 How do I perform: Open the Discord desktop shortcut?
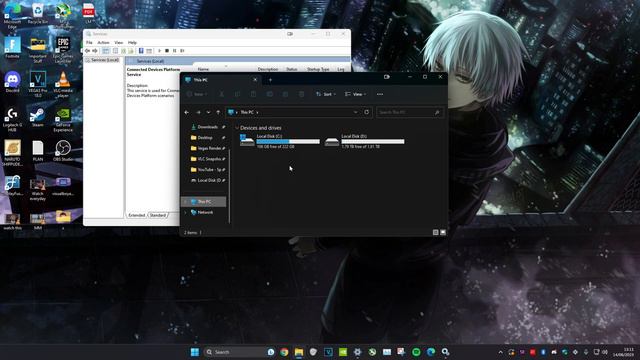coord(12,82)
